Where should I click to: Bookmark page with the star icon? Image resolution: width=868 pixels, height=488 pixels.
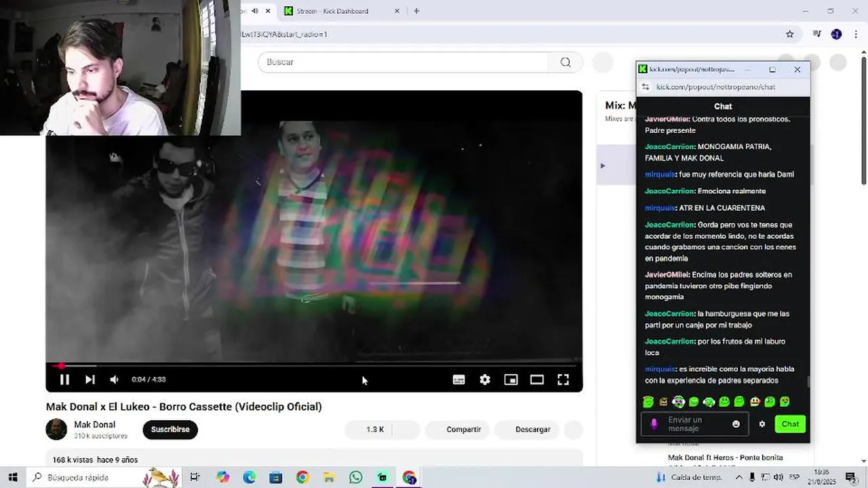tap(789, 34)
